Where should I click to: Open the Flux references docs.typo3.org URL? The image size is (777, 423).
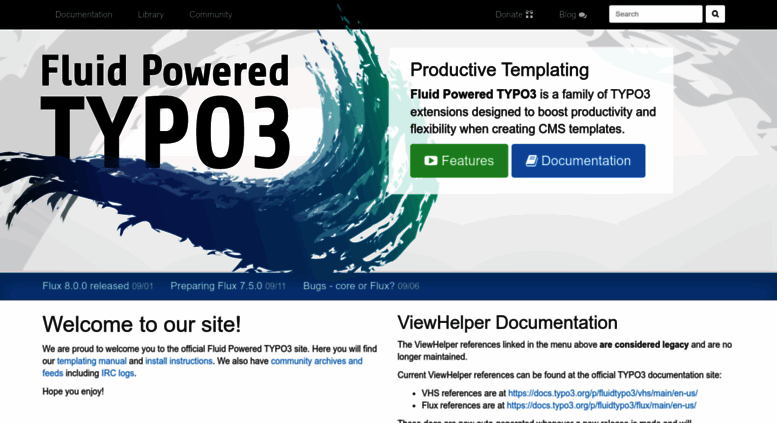click(601, 405)
